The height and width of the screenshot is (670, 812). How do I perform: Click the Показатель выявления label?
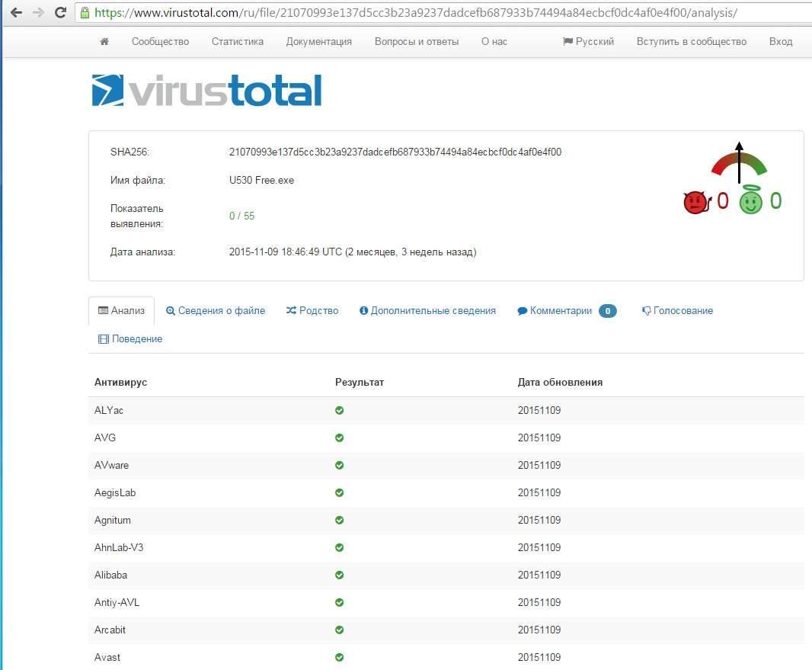(136, 216)
